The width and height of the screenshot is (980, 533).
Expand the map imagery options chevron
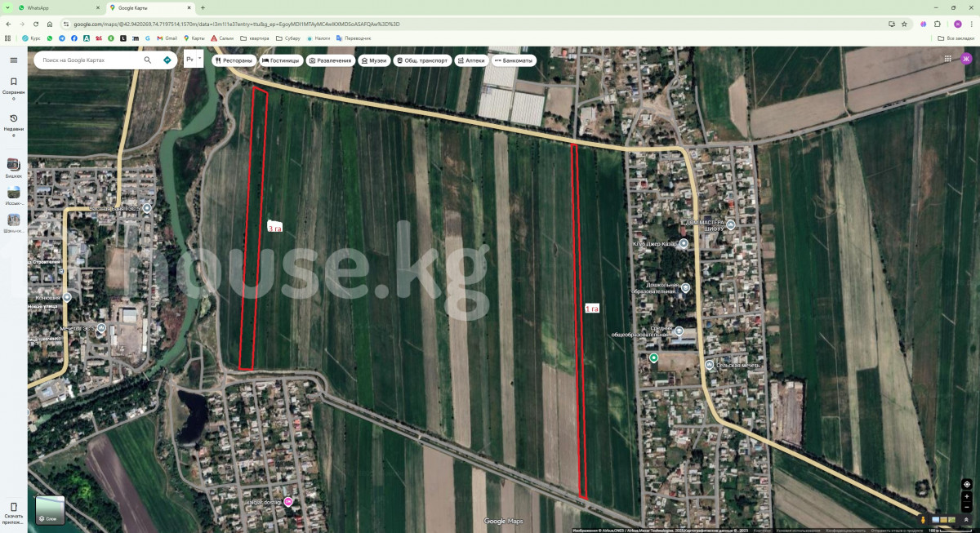pyautogui.click(x=966, y=519)
